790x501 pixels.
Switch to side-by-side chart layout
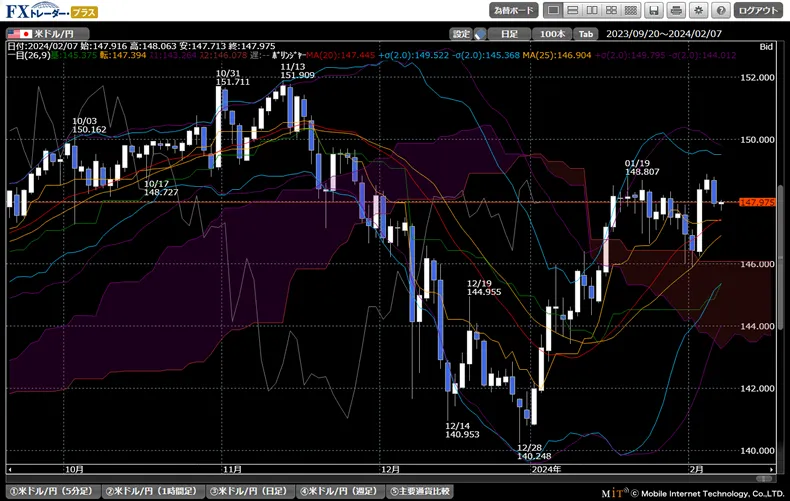[x=594, y=10]
